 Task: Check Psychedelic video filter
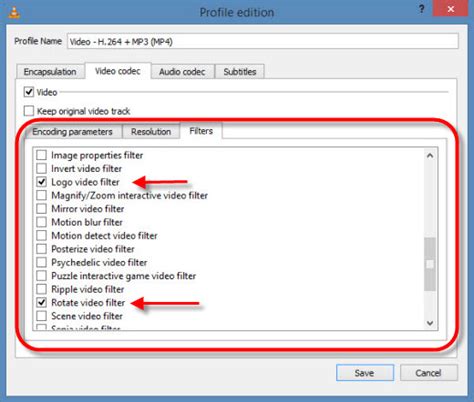(x=41, y=262)
